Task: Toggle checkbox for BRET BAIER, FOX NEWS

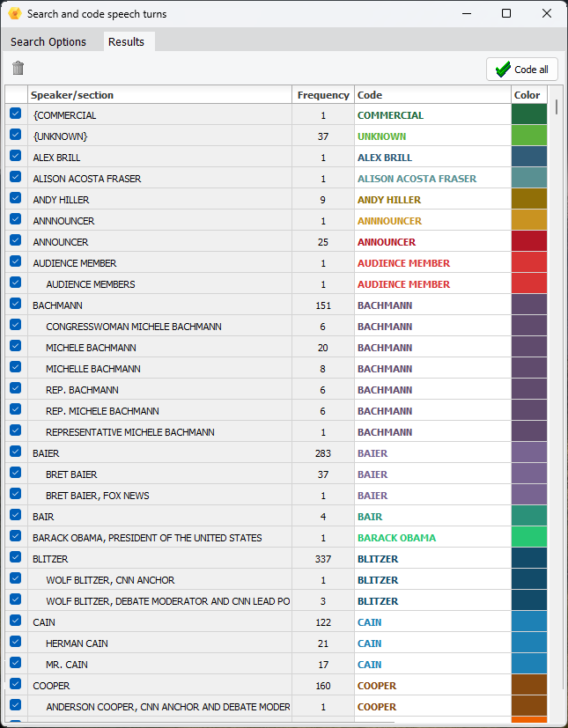Action: 15,494
